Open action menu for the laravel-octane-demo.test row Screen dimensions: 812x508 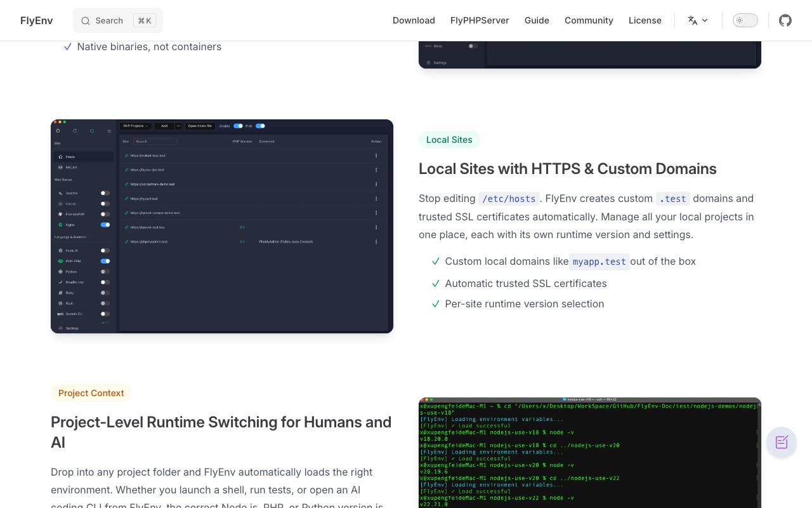tap(376, 213)
